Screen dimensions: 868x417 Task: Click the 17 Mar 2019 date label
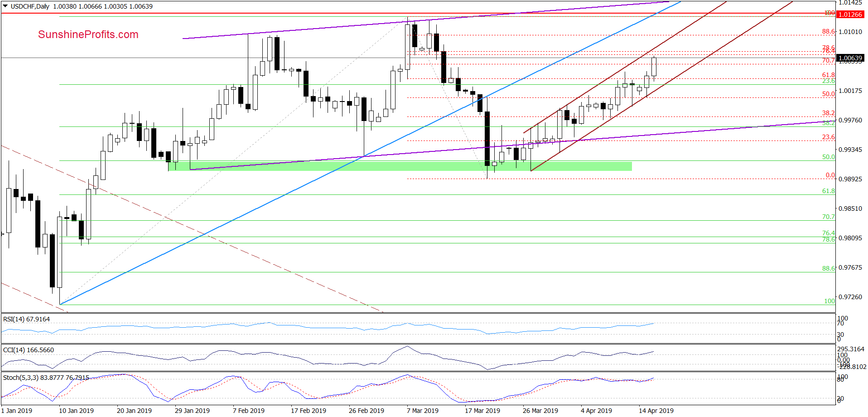click(x=482, y=411)
